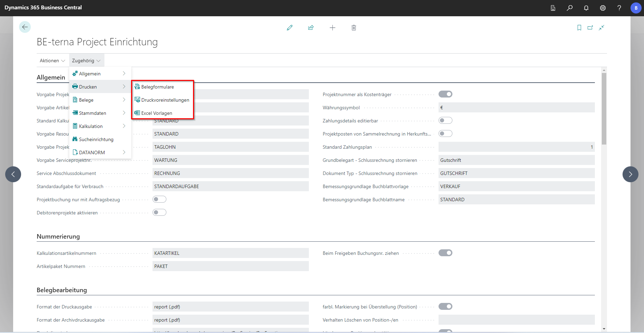Click the back arrow button
This screenshot has width=644, height=333.
(25, 27)
